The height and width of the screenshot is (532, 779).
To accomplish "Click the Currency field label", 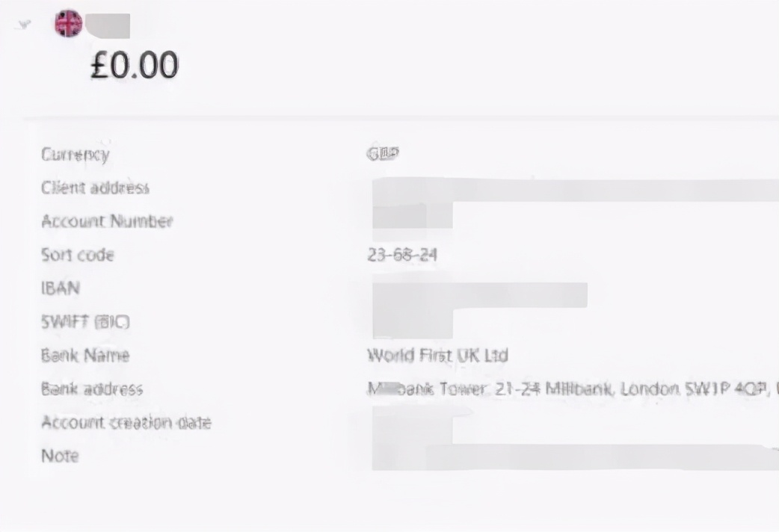I will tap(75, 155).
